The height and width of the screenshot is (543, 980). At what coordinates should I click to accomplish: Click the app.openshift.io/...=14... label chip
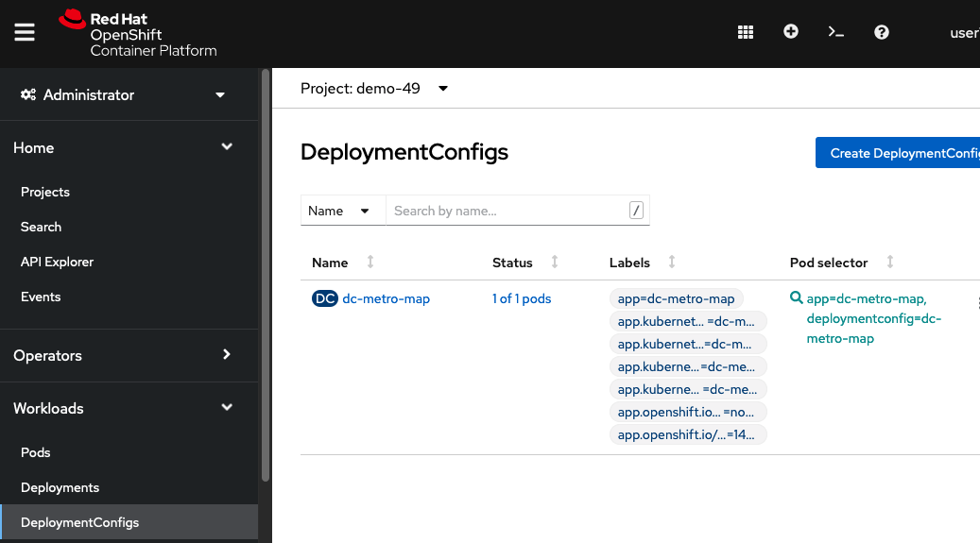687,434
